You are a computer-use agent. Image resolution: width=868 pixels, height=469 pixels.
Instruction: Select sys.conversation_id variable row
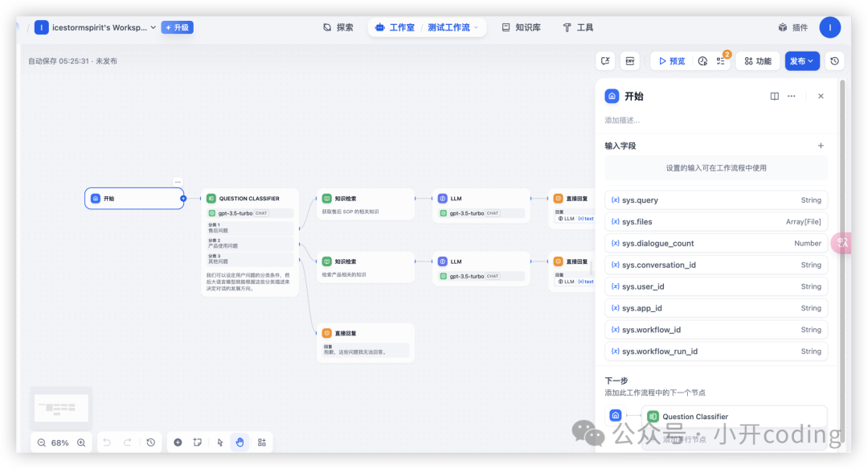tap(716, 265)
